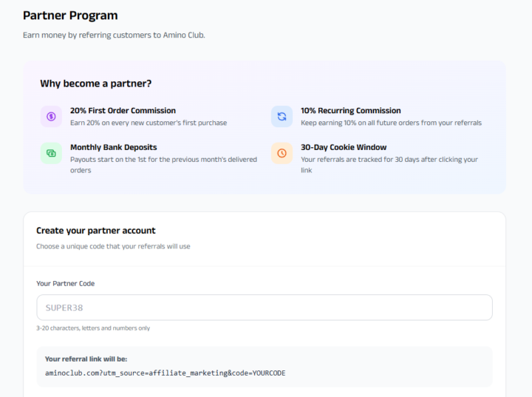Viewport: 532px width, 397px height.
Task: Click 'Choose a unique code' helper text
Action: pyautogui.click(x=113, y=246)
